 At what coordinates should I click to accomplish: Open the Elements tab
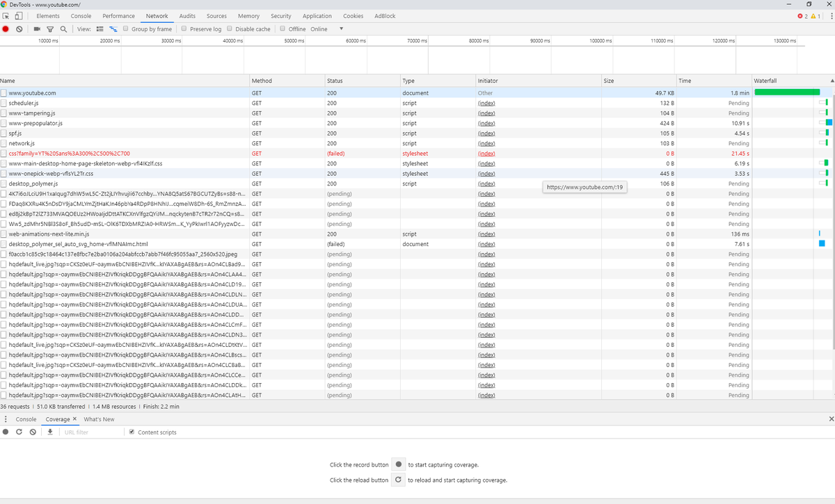click(x=48, y=16)
